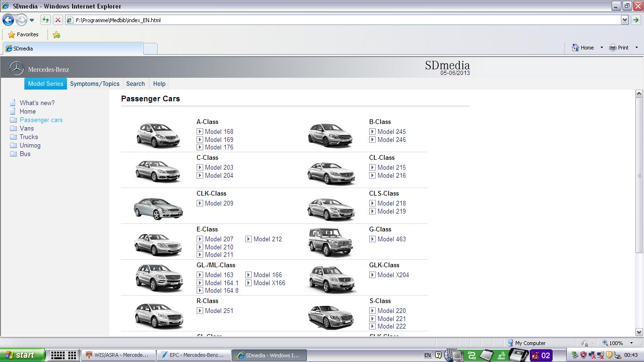Screen dimensions: 644x362
Task: Open the Model 176 link
Action: click(x=219, y=147)
